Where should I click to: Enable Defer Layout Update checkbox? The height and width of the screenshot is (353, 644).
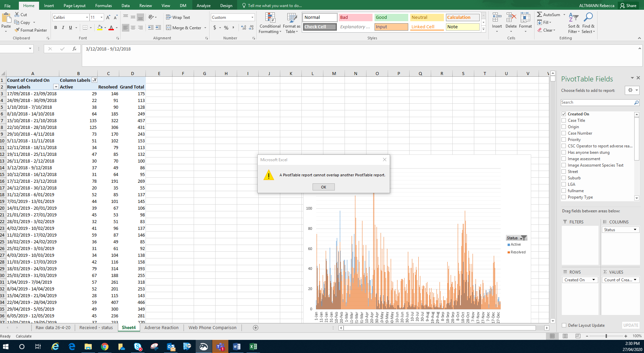pos(564,325)
